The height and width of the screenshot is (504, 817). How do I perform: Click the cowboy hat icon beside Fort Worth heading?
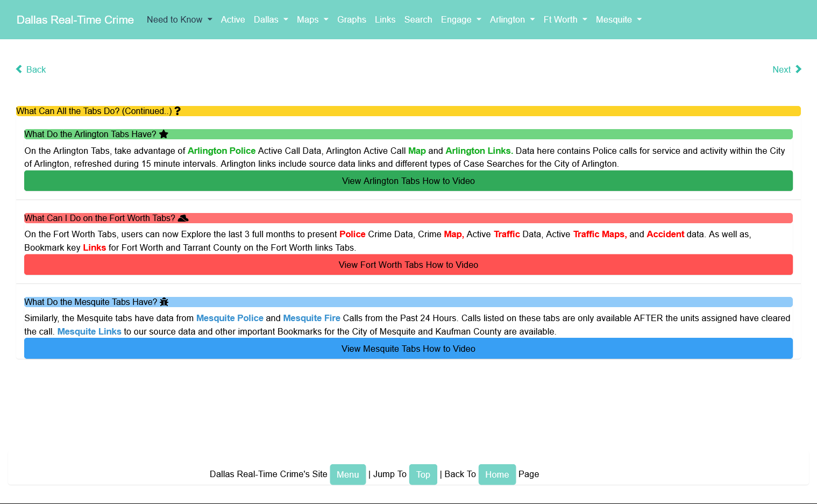(x=183, y=218)
